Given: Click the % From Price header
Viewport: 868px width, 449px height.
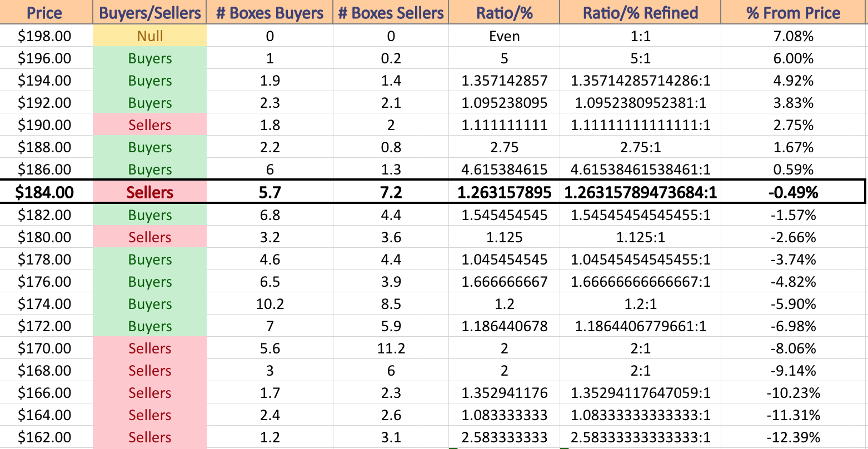Looking at the screenshot, I should 794,12.
